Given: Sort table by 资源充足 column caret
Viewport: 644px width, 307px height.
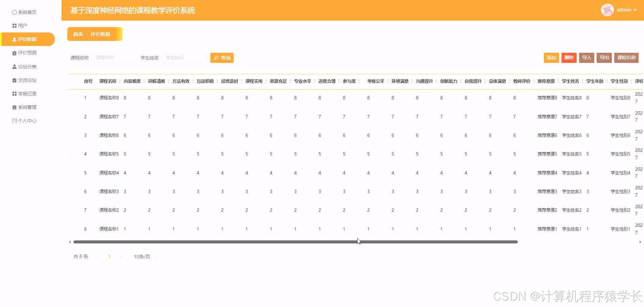Looking at the screenshot, I should coord(290,81).
